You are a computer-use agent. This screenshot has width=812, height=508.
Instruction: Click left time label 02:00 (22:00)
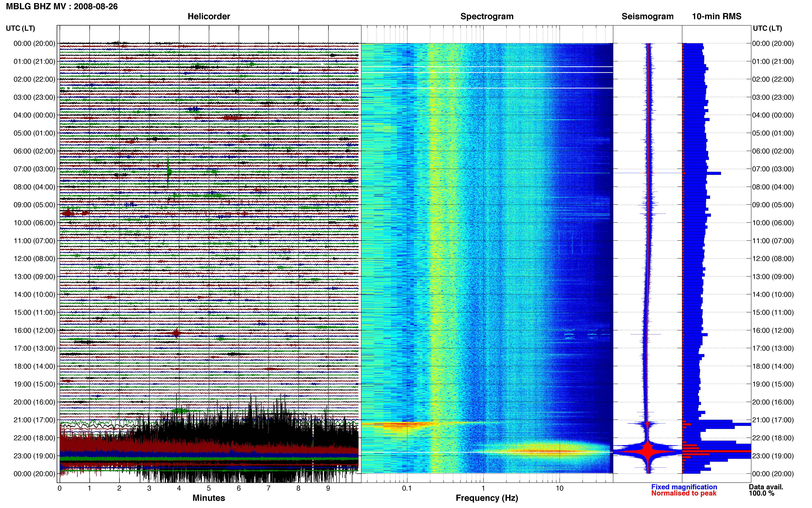tap(34, 79)
